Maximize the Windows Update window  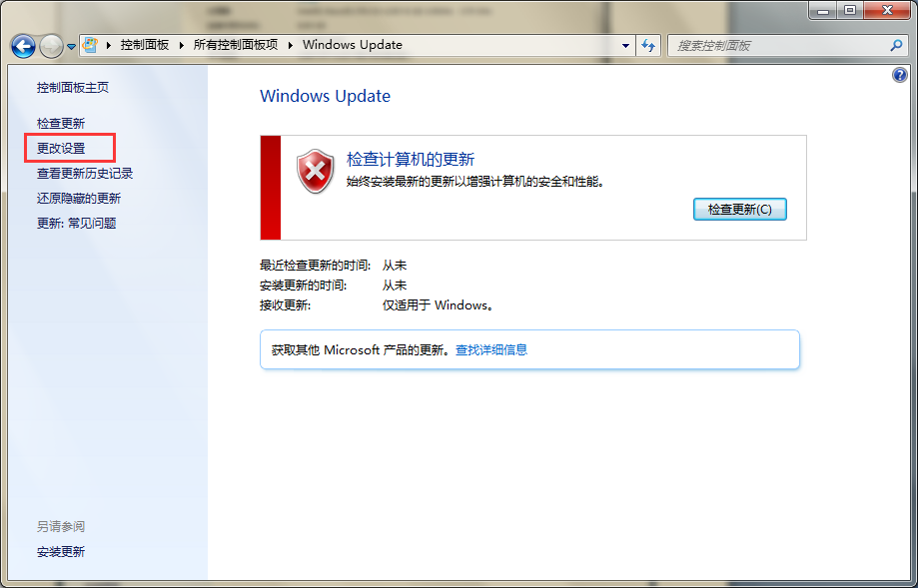coord(851,9)
